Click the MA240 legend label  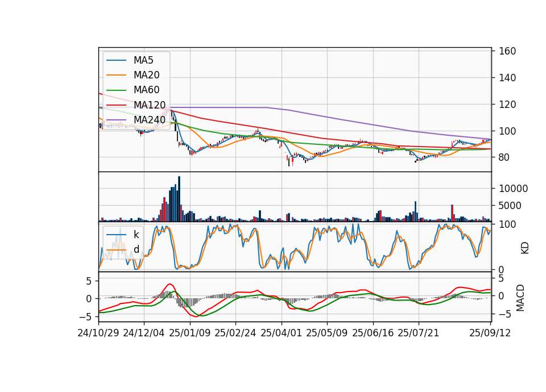click(x=150, y=120)
